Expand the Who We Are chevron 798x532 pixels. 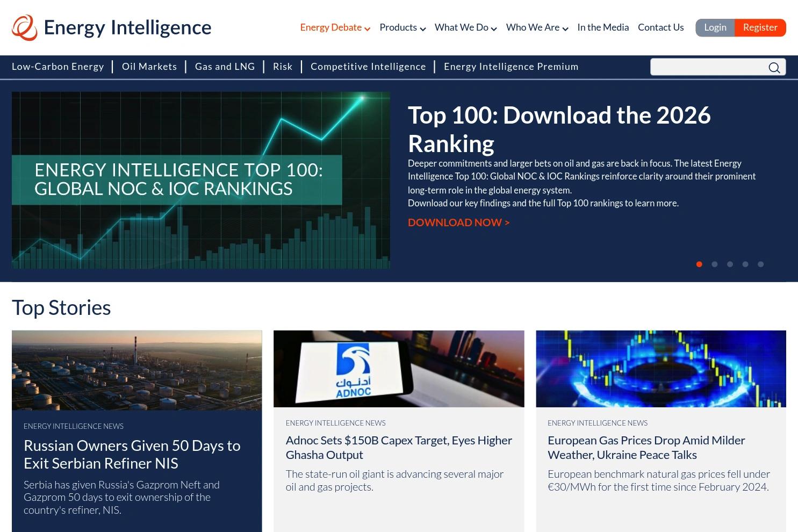[565, 28]
